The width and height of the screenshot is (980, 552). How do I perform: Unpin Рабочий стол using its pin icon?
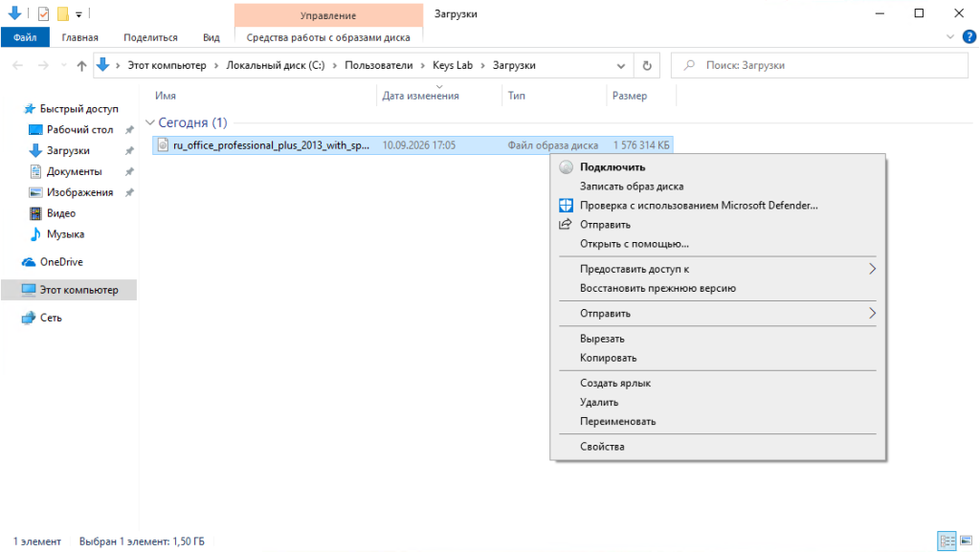[129, 130]
